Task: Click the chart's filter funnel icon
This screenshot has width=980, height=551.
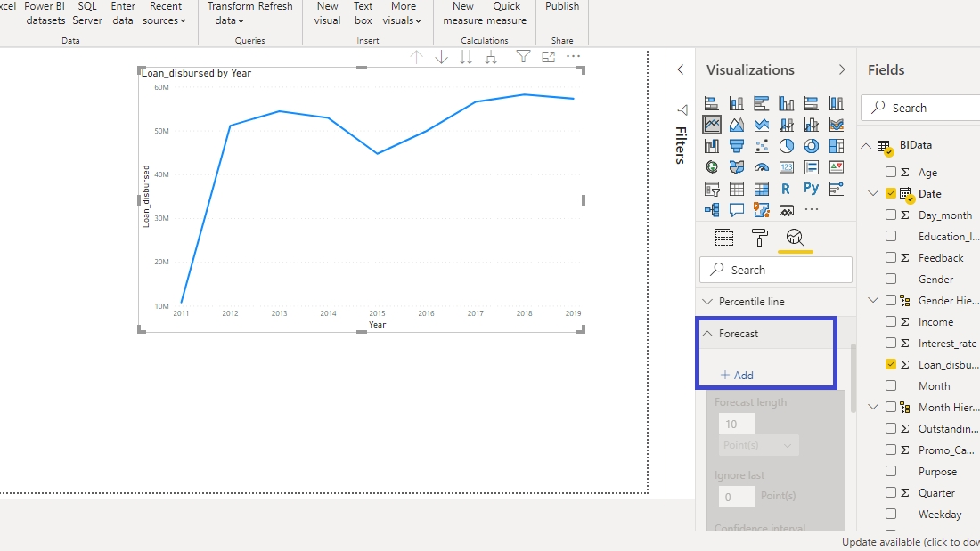Action: tap(524, 57)
